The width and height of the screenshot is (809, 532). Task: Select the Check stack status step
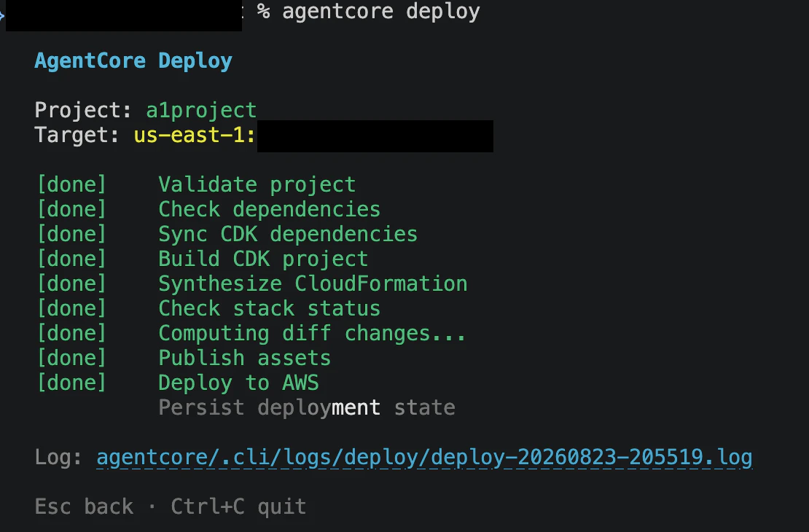(270, 308)
